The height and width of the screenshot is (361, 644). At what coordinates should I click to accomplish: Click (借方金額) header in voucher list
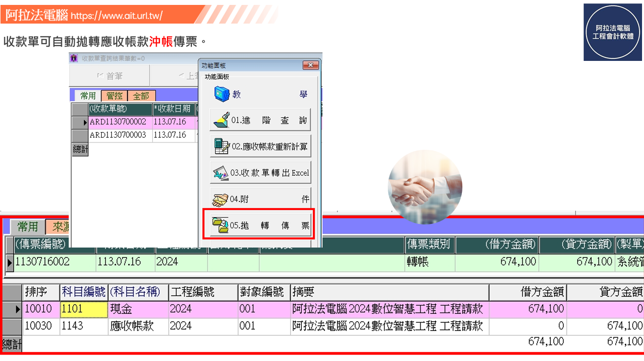497,244
